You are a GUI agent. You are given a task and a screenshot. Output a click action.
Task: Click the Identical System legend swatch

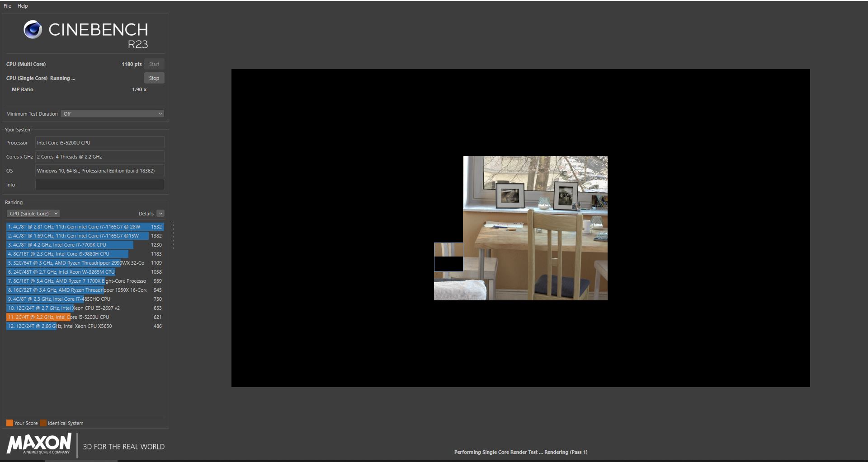[x=43, y=423]
